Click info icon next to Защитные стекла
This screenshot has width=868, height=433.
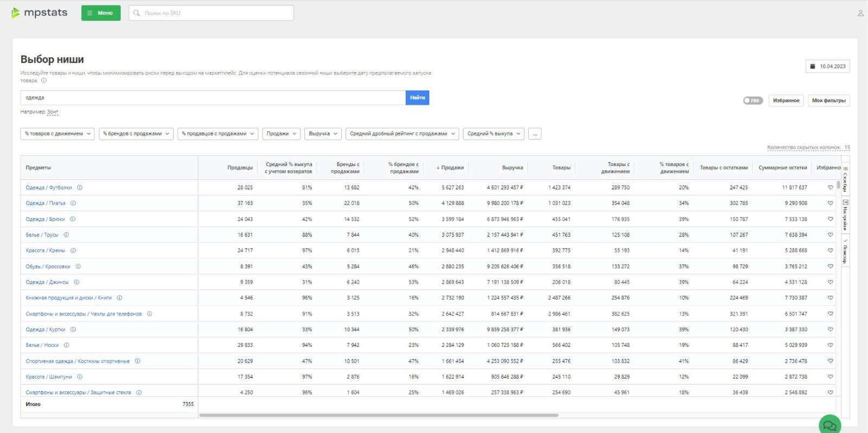click(x=139, y=392)
